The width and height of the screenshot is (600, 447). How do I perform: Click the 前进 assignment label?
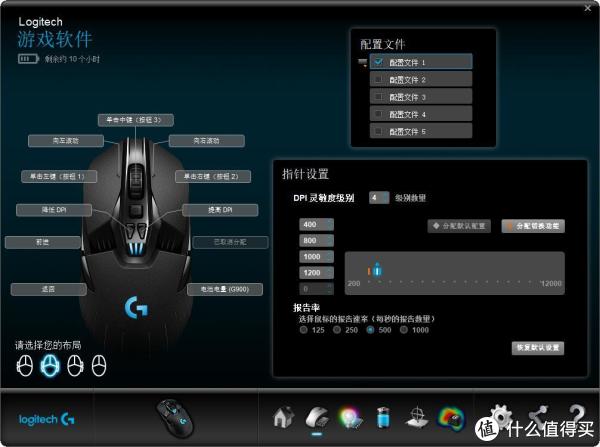(43, 242)
